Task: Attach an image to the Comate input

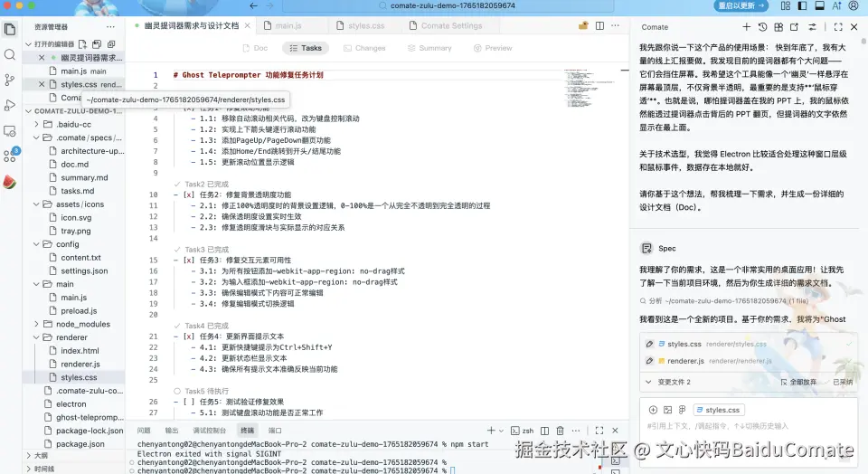Action: click(x=667, y=410)
